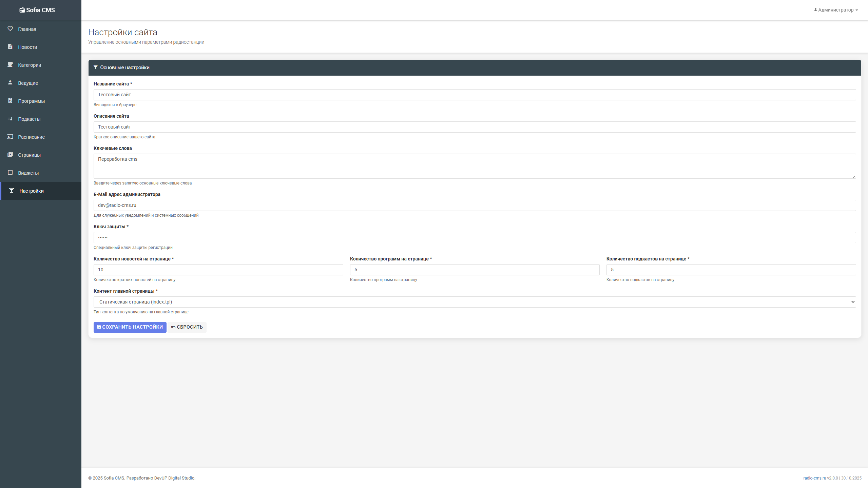Image resolution: width=868 pixels, height=488 pixels.
Task: Click inside the E-Mail адрес администратора field
Action: pyautogui.click(x=474, y=205)
